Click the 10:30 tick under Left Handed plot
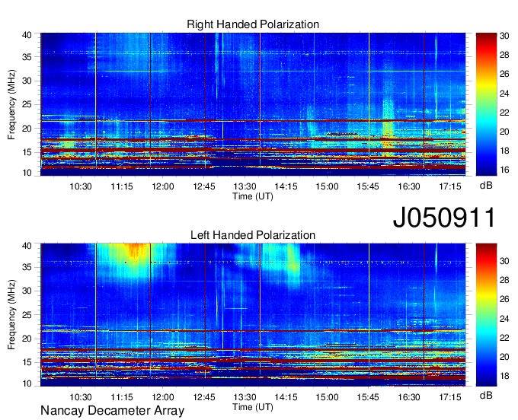 81,397
